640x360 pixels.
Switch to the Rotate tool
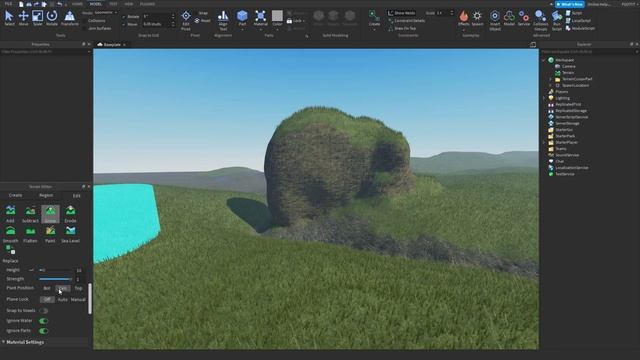52,18
